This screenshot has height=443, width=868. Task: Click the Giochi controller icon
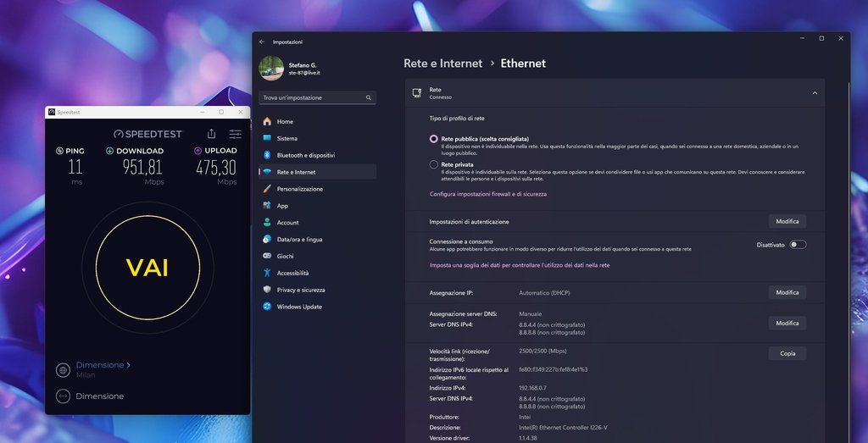[x=267, y=256]
